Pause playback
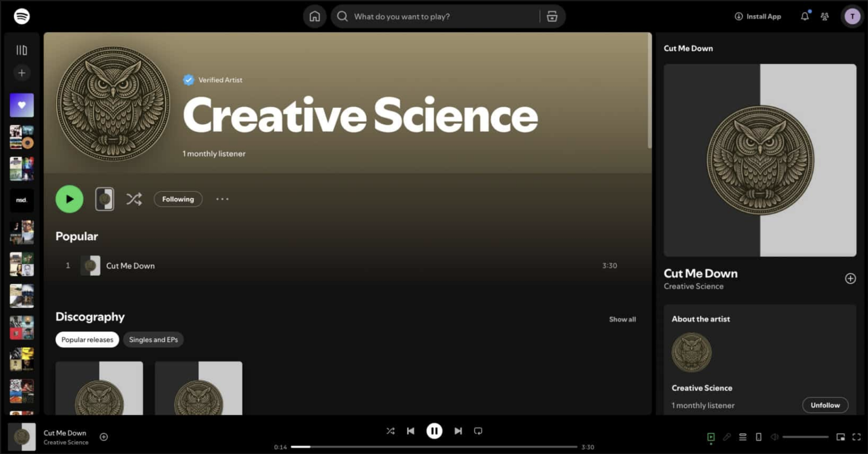This screenshot has height=454, width=868. [x=434, y=431]
